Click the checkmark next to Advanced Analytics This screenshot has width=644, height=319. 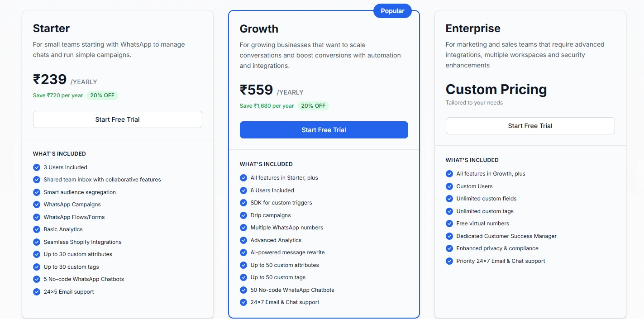click(x=243, y=240)
